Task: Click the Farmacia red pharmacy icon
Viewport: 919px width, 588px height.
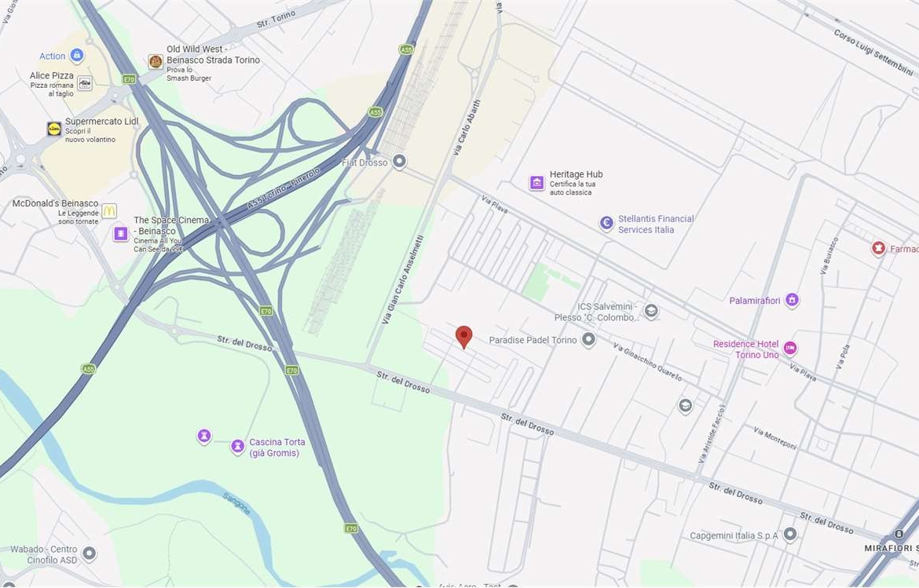Action: click(x=877, y=248)
